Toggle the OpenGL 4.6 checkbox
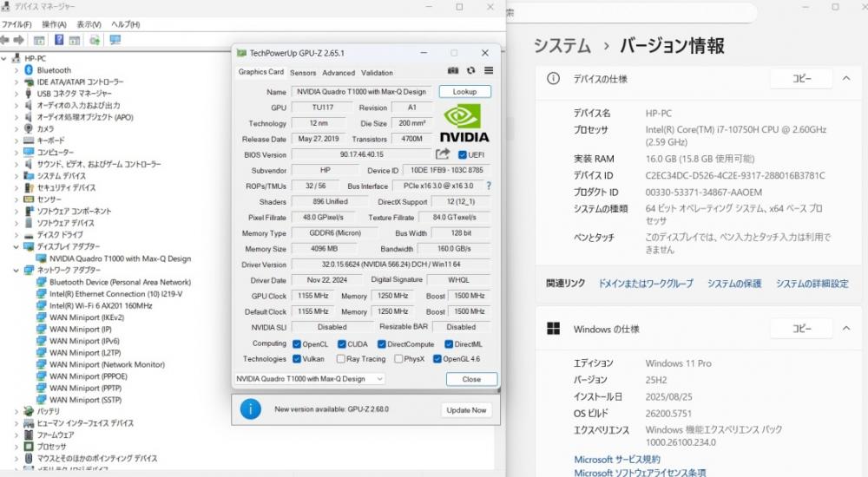Image resolution: width=868 pixels, height=477 pixels. pyautogui.click(x=437, y=359)
